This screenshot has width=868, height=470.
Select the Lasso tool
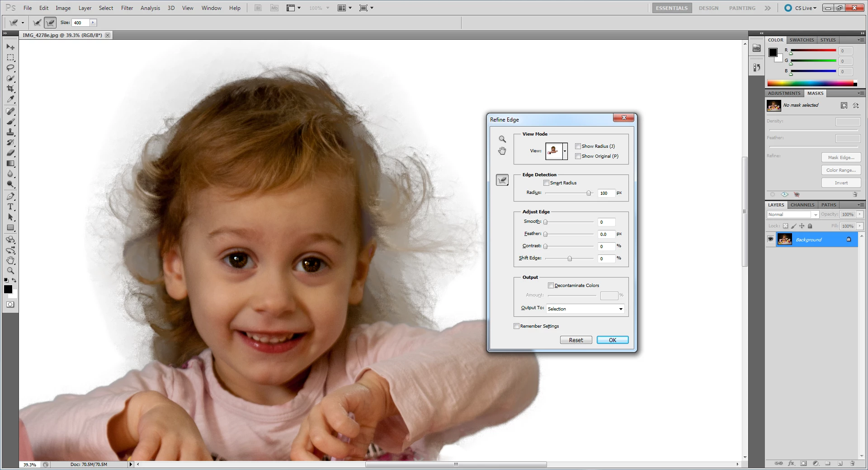(10, 68)
